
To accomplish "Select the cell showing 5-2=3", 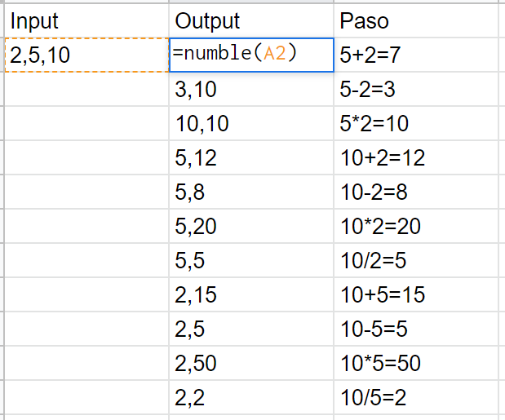I will pos(416,89).
